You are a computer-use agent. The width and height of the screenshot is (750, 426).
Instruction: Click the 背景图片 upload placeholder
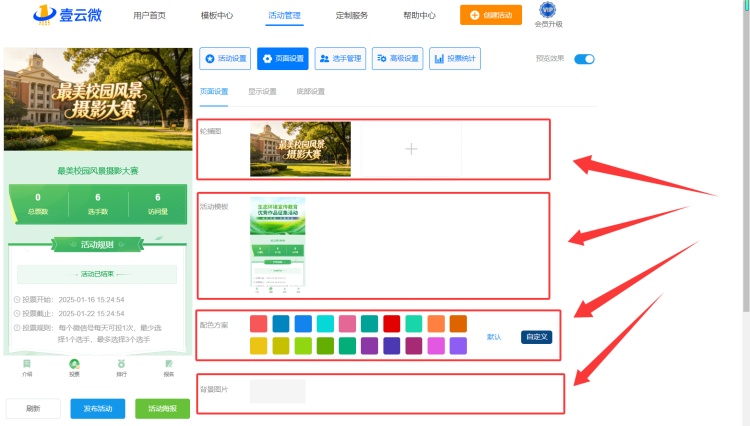coord(278,392)
